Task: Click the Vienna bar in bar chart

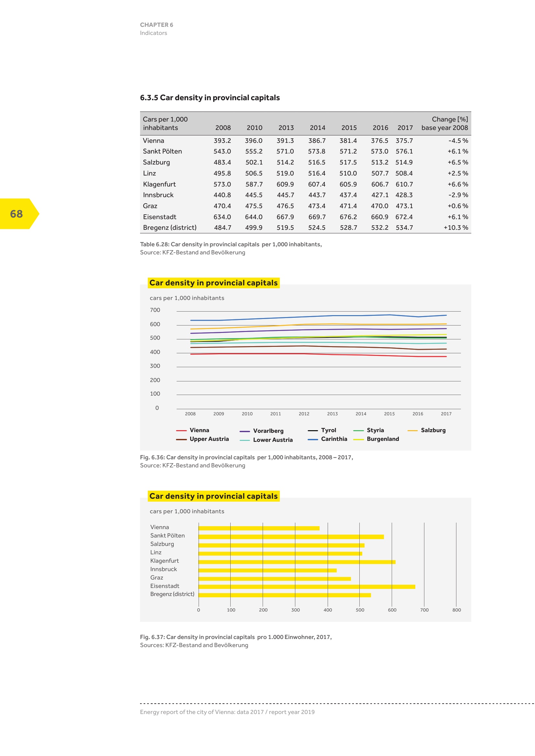Action: click(x=259, y=528)
